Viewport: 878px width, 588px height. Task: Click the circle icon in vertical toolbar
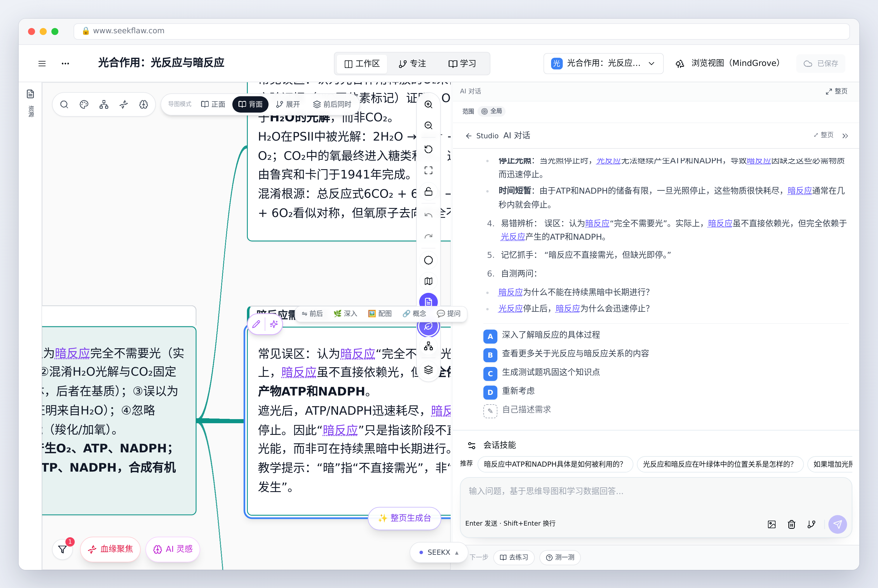(x=428, y=260)
